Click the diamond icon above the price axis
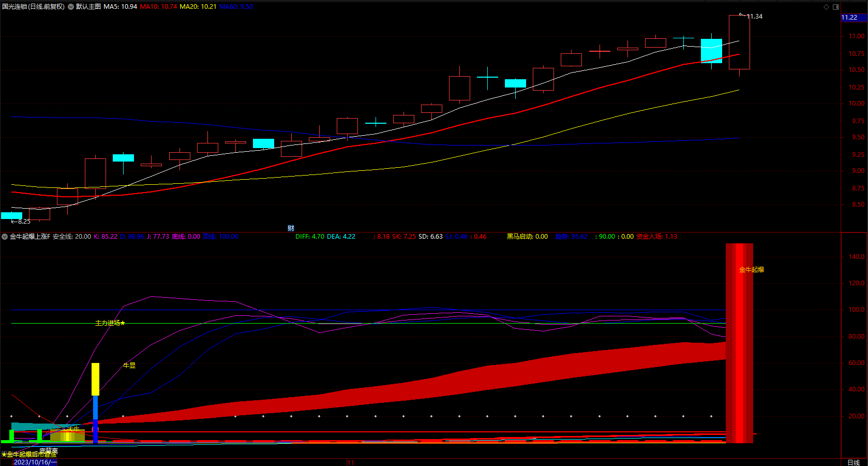This screenshot has width=868, height=466. click(826, 7)
